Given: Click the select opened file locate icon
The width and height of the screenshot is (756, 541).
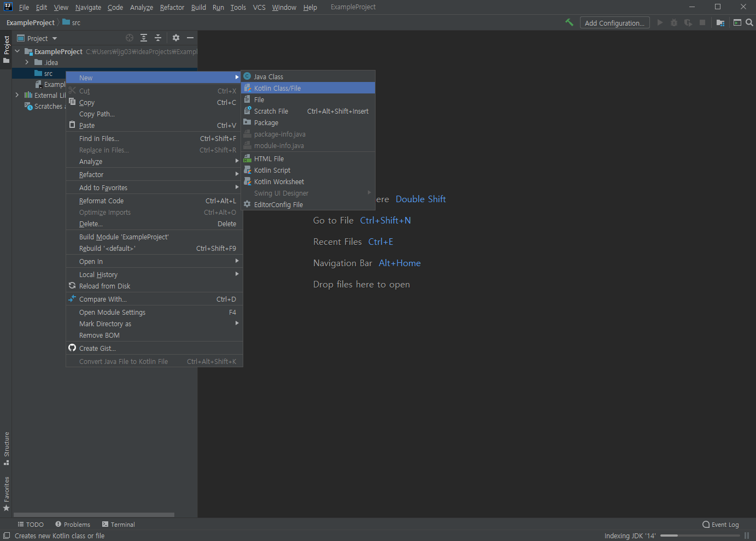Looking at the screenshot, I should click(x=130, y=38).
